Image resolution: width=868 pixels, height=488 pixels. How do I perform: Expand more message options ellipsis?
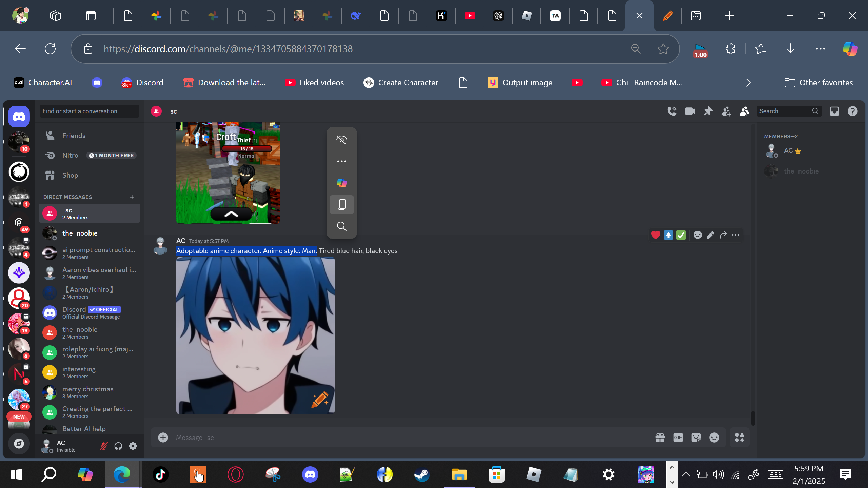[736, 235]
